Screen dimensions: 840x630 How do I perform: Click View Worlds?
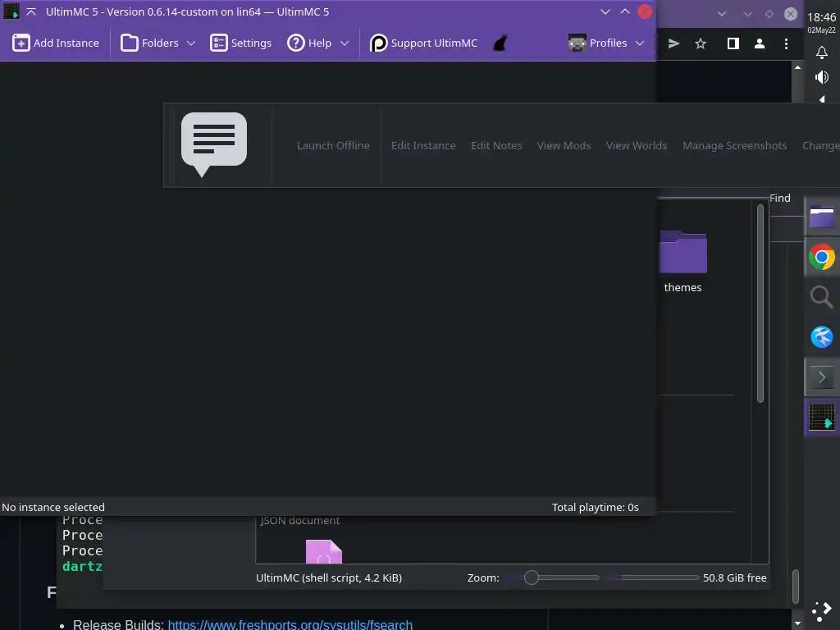637,146
